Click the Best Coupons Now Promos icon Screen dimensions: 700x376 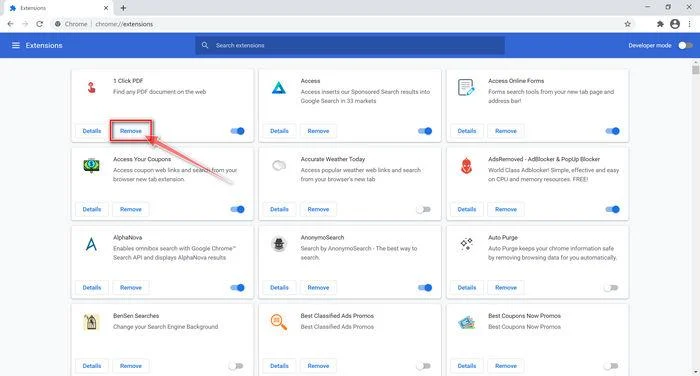[x=467, y=322]
